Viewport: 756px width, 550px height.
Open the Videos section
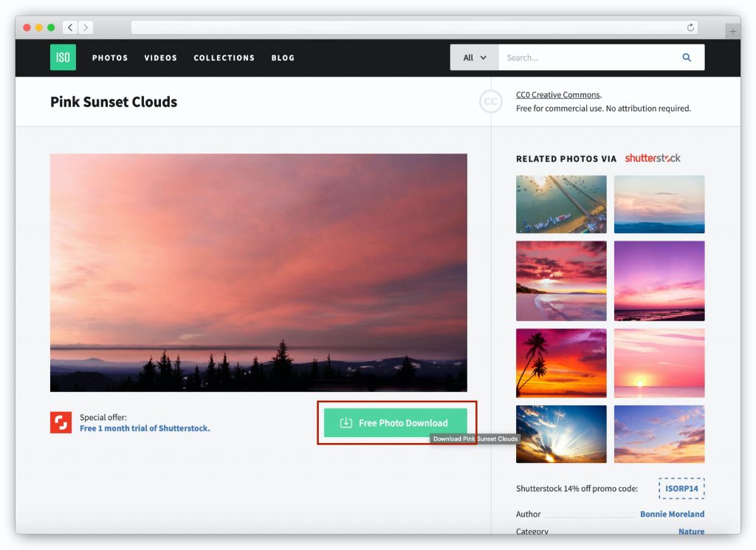[160, 58]
